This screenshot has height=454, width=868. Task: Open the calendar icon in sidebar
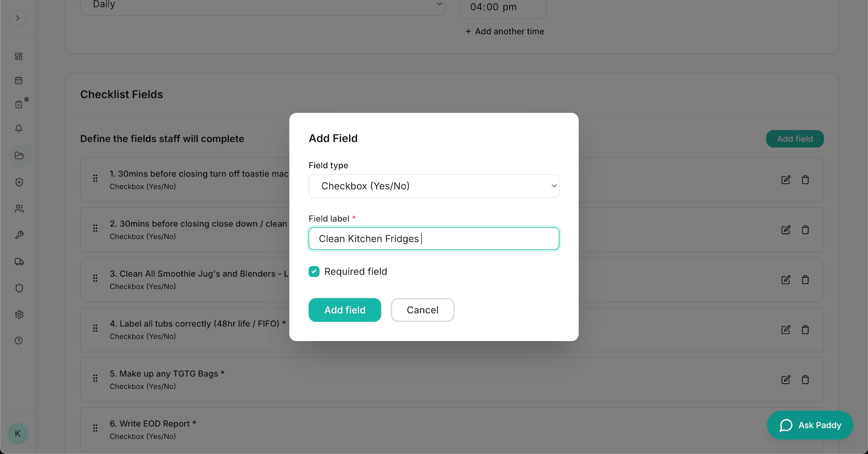pyautogui.click(x=19, y=81)
